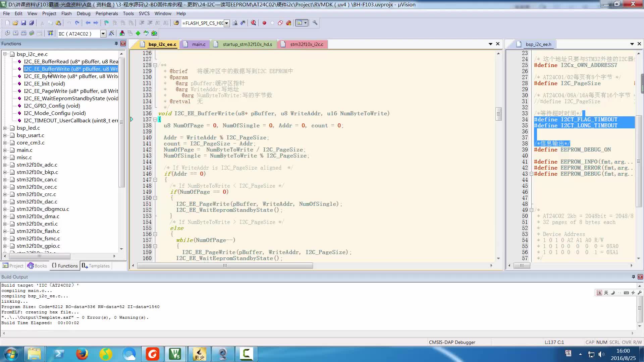Switch to Project panel tab
644x362 pixels.
point(13,266)
